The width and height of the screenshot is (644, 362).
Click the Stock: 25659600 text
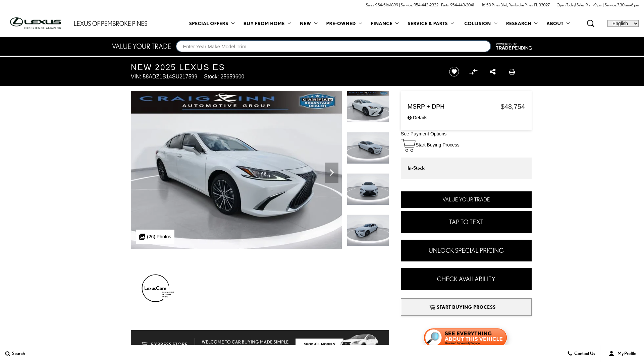(224, 77)
